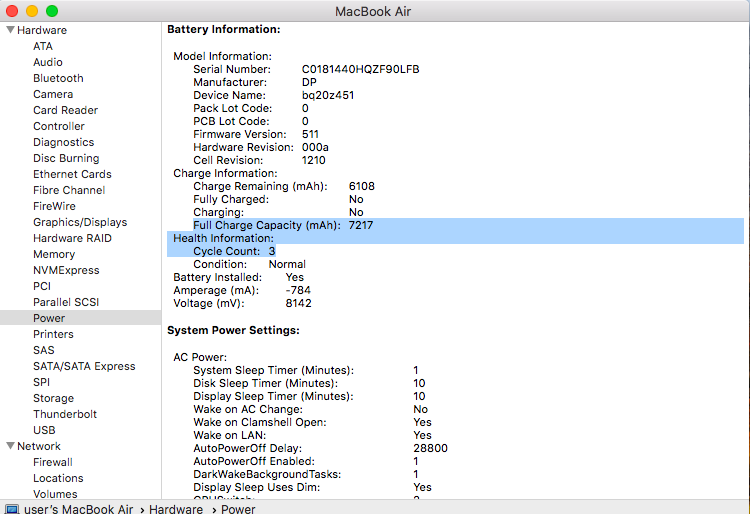Open SATA/SATA Express entry
Screen dimensions: 750x514
(84, 366)
